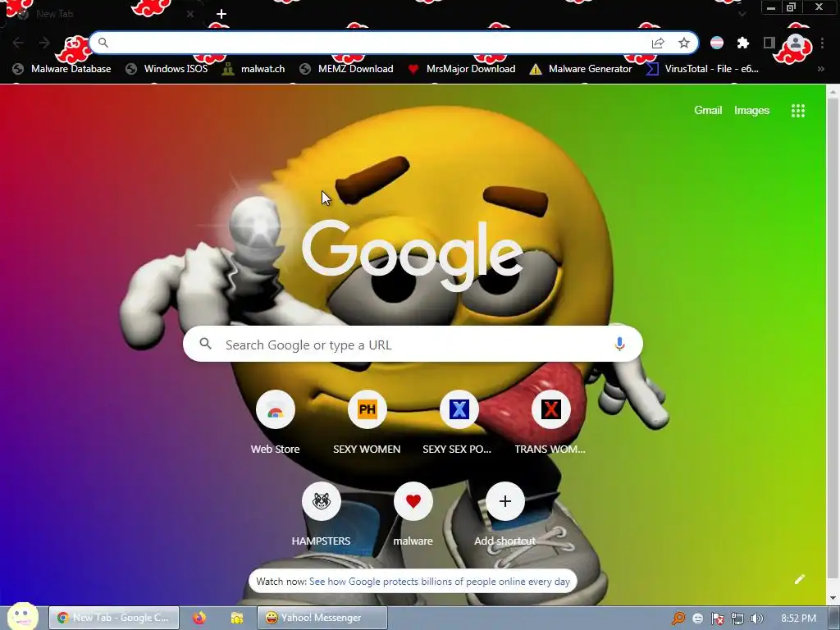Show more bookmarks via double chevron
Screen dimensions: 840x630
(x=820, y=69)
